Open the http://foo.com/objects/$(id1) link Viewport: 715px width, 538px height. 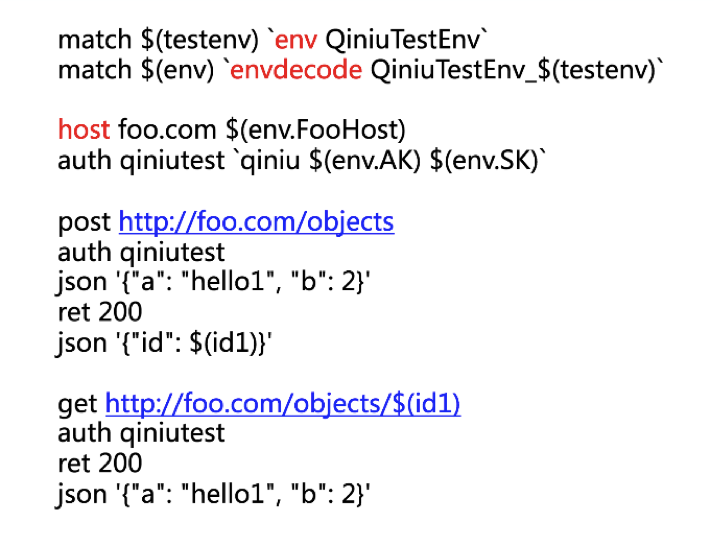[283, 404]
